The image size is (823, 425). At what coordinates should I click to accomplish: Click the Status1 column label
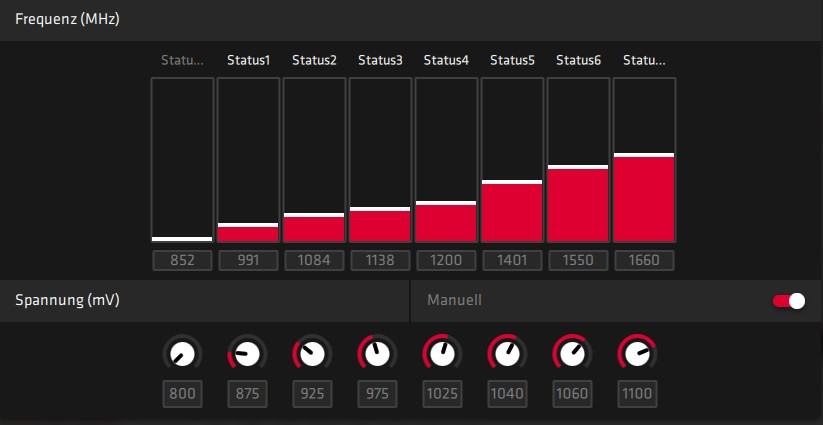pyautogui.click(x=248, y=60)
